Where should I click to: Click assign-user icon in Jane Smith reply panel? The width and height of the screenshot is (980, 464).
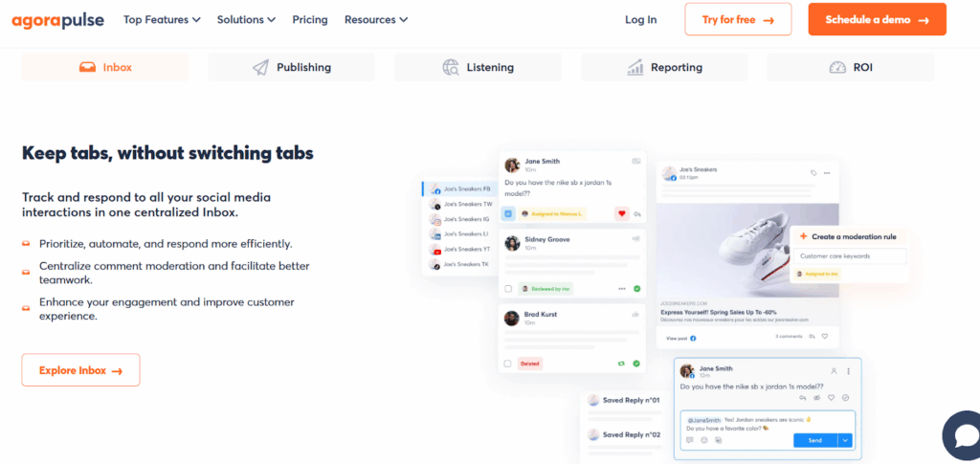(834, 371)
